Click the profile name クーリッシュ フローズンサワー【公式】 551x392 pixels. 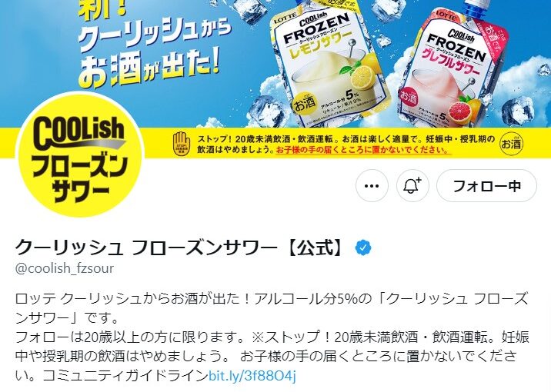pyautogui.click(x=179, y=247)
